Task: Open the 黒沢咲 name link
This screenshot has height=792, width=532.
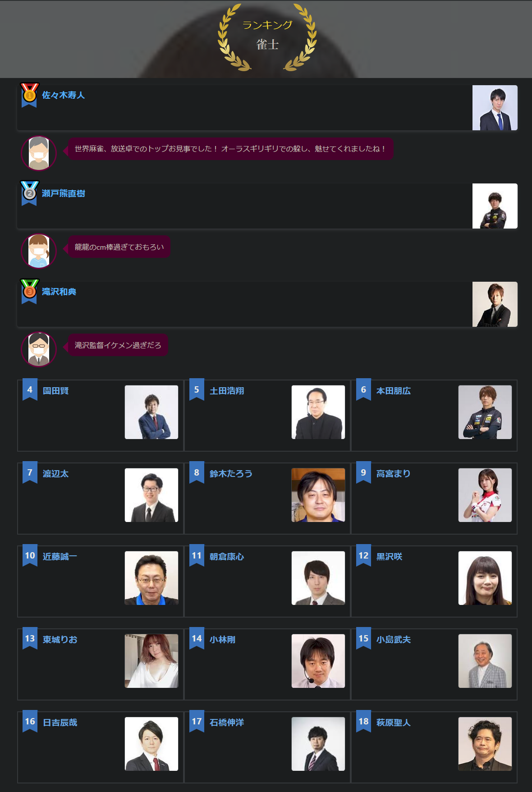Action: (x=389, y=557)
